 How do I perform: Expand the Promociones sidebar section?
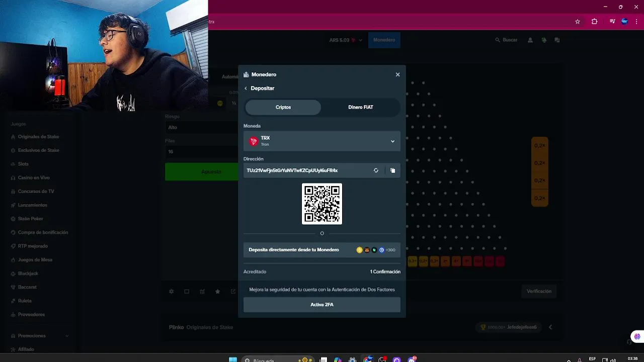tap(40, 336)
